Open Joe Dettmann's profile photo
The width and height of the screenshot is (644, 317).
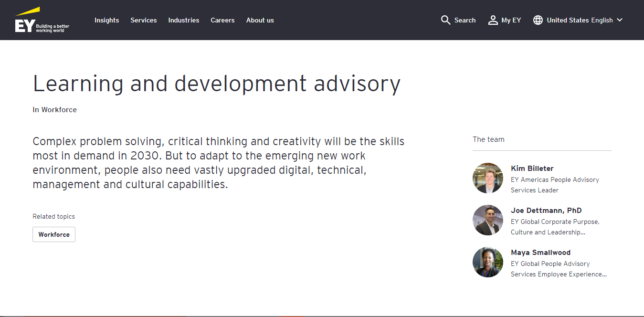[488, 220]
